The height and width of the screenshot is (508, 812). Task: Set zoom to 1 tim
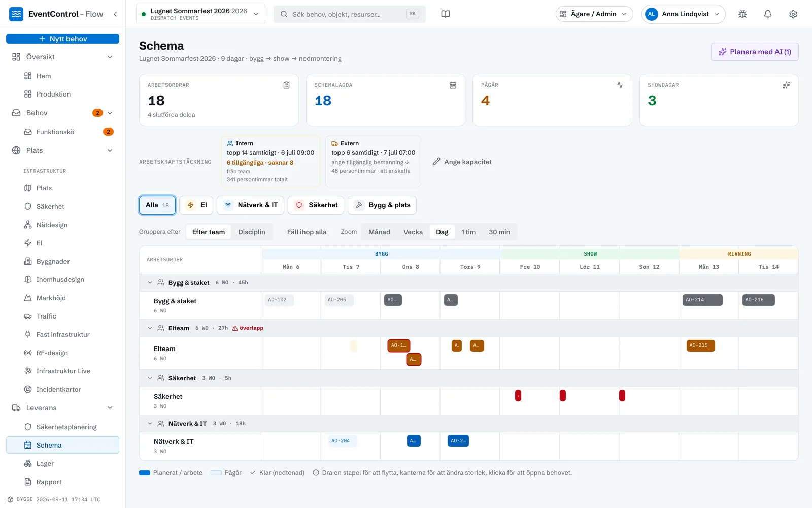(x=468, y=232)
